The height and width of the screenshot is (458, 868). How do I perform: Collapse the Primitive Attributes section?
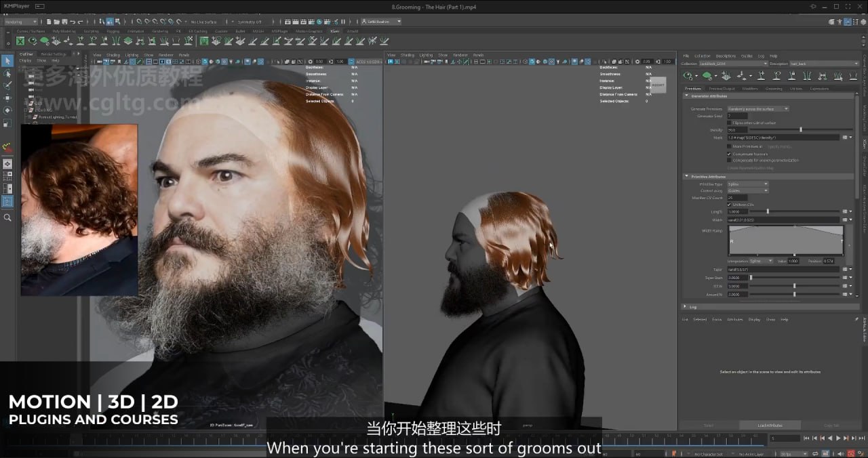(686, 176)
